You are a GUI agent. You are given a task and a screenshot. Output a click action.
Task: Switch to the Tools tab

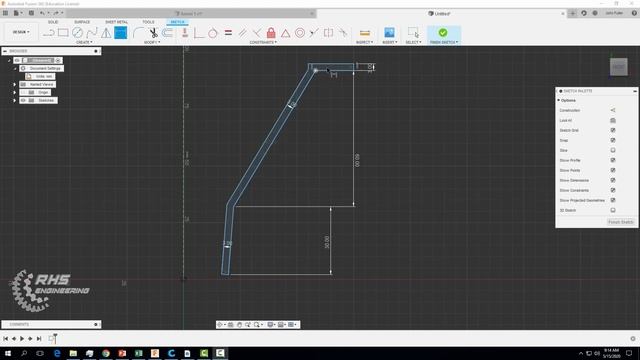point(148,22)
